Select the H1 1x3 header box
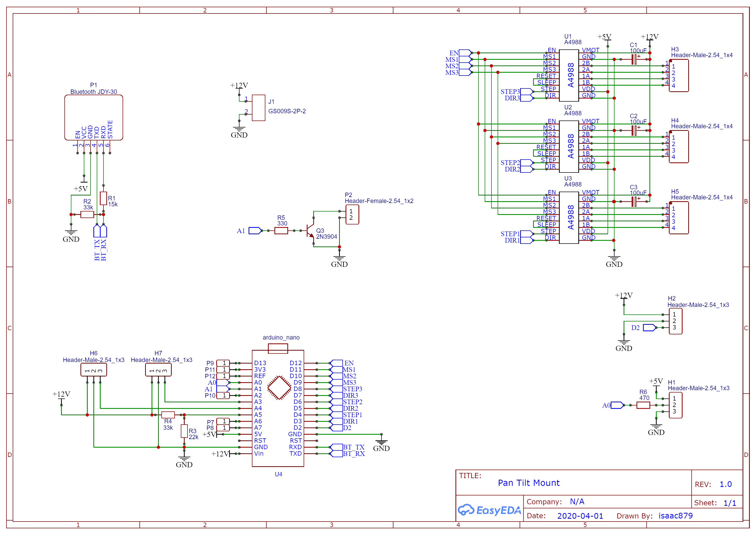The height and width of the screenshot is (535, 756). (x=675, y=405)
